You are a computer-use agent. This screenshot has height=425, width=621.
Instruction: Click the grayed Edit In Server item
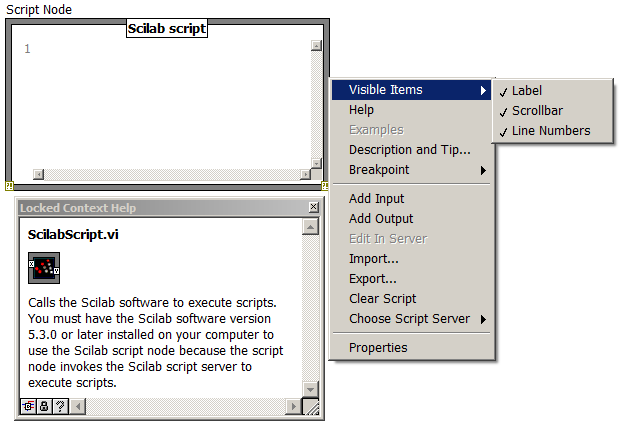click(411, 239)
